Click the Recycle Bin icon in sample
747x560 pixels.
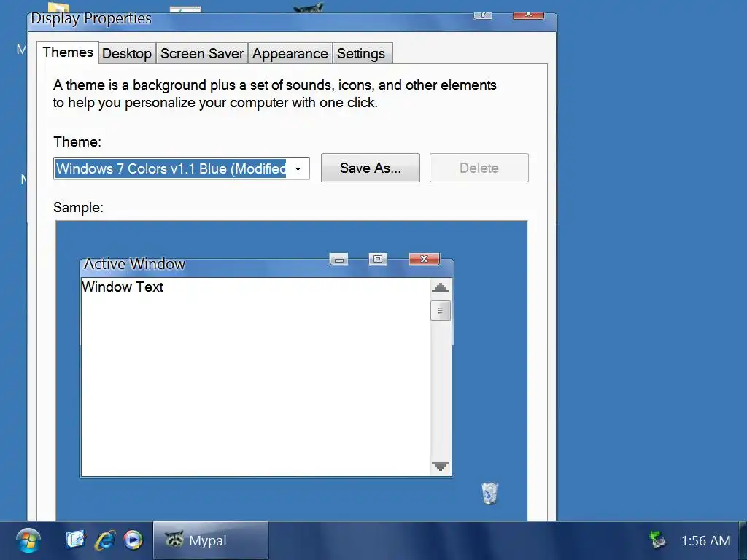489,493
